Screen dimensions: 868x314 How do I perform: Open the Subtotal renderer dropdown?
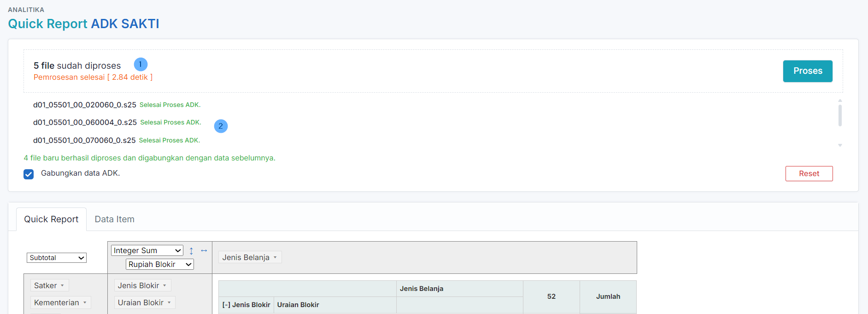[57, 258]
